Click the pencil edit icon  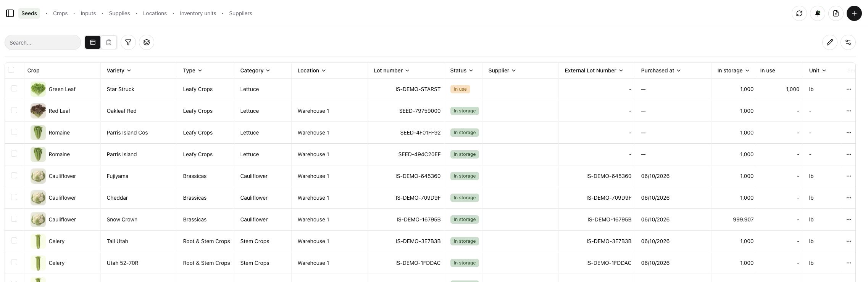point(830,42)
